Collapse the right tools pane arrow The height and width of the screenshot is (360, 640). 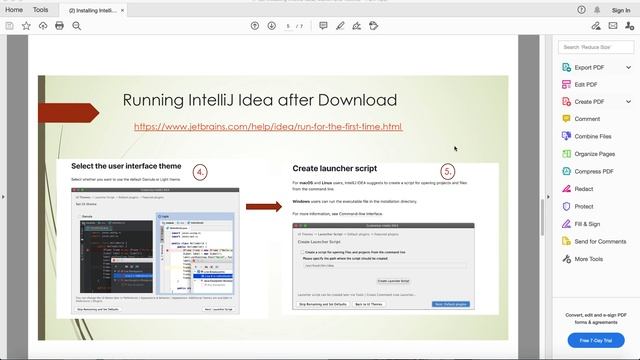click(x=548, y=197)
